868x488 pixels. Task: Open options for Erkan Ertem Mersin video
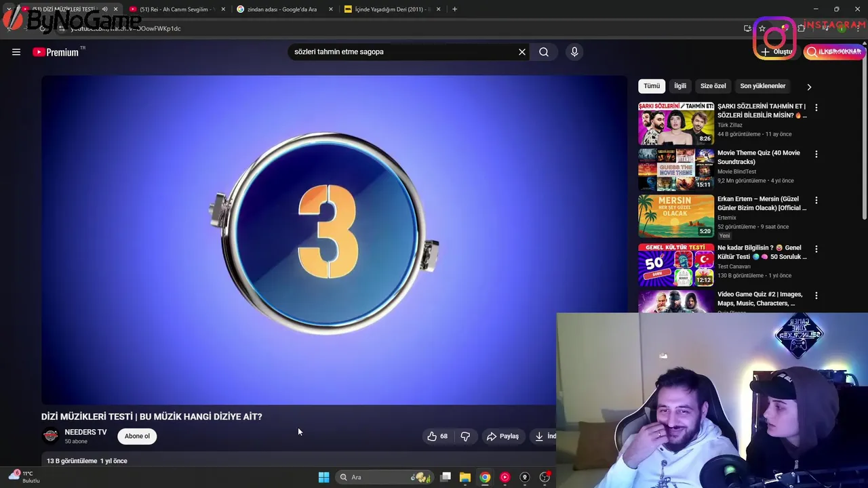[816, 201]
